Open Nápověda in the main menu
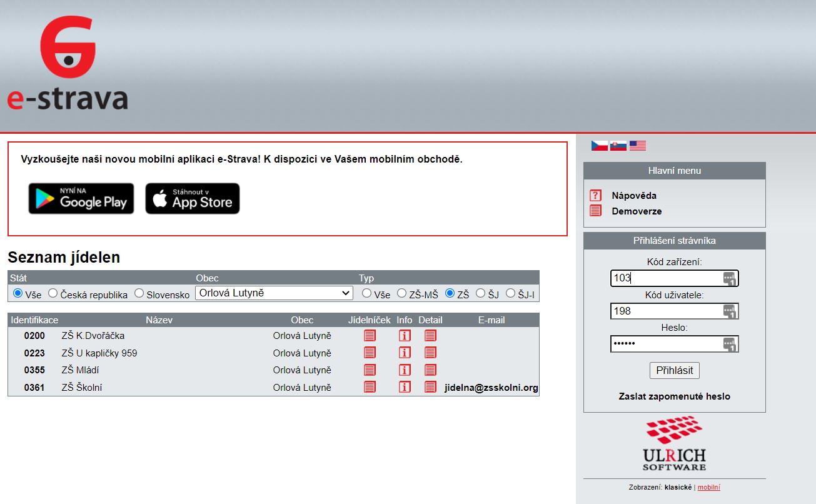The image size is (816, 504). click(634, 195)
